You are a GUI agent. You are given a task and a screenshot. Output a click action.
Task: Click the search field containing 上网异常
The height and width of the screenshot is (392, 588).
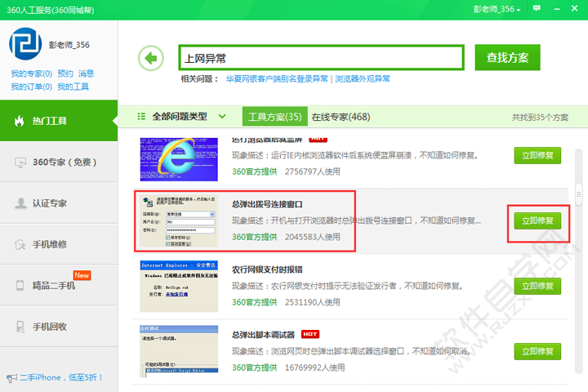coord(322,58)
